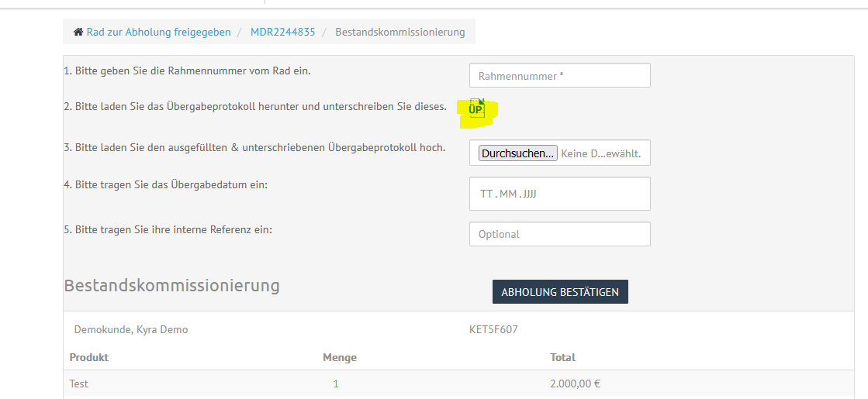
Task: Select the MM month part of date
Action: pyautogui.click(x=507, y=194)
